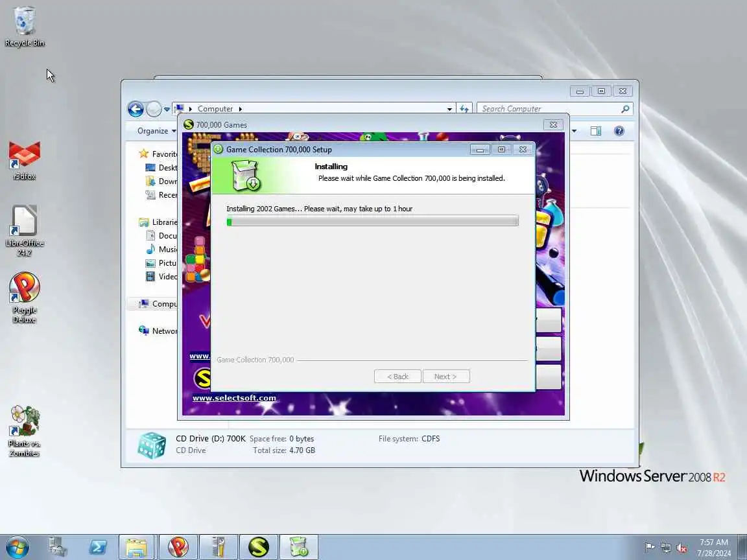
Task: Click the search magnifier in Explorer
Action: [625, 109]
